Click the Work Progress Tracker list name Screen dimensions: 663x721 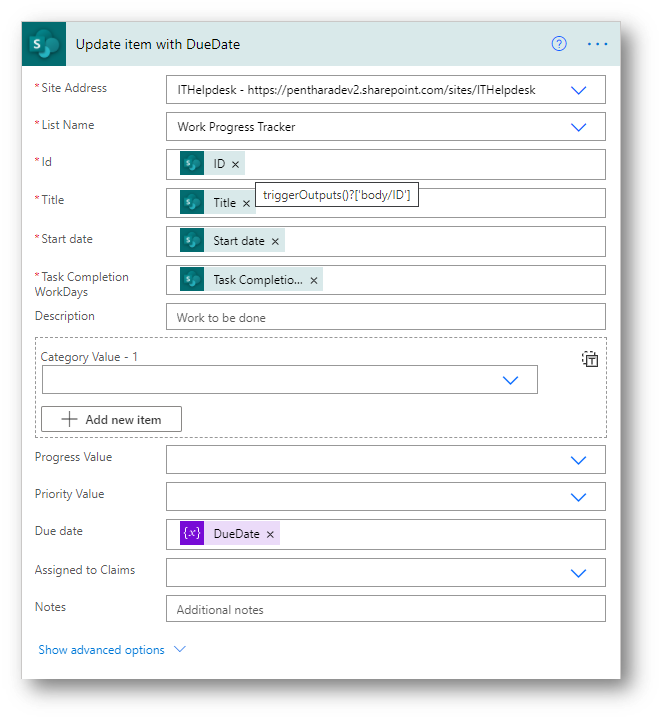[236, 127]
